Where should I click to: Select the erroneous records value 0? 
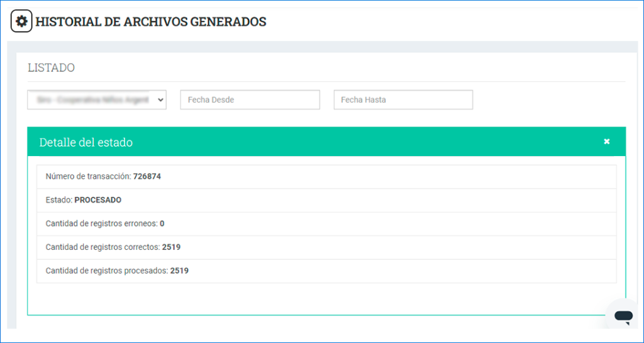pos(162,223)
